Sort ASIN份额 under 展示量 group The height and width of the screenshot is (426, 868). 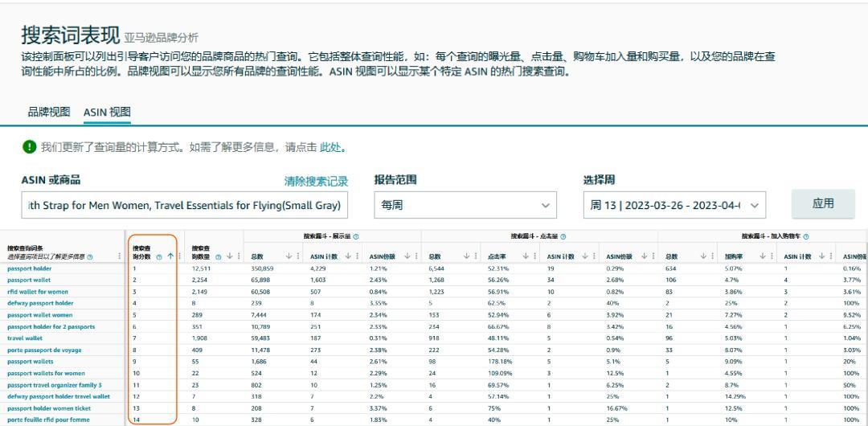(x=407, y=256)
